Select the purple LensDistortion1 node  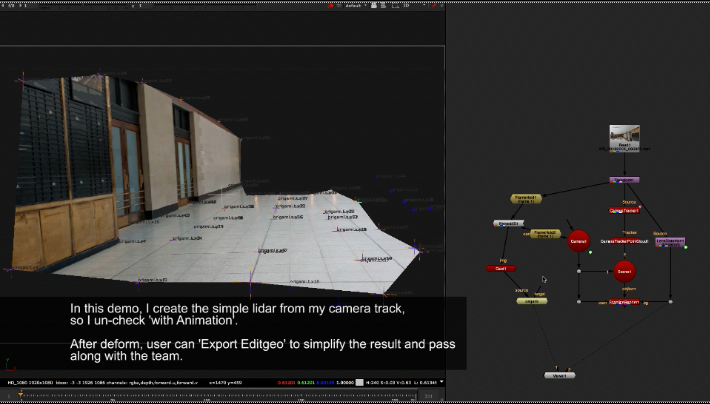click(669, 242)
